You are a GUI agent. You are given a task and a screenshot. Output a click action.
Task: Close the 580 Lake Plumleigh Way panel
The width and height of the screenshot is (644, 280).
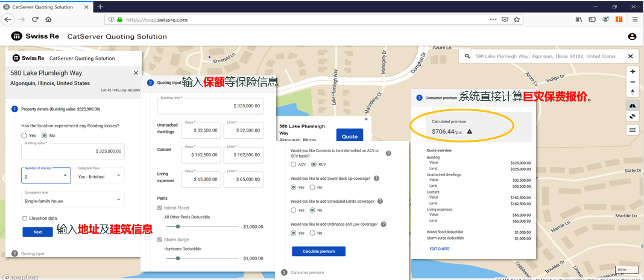pos(136,73)
